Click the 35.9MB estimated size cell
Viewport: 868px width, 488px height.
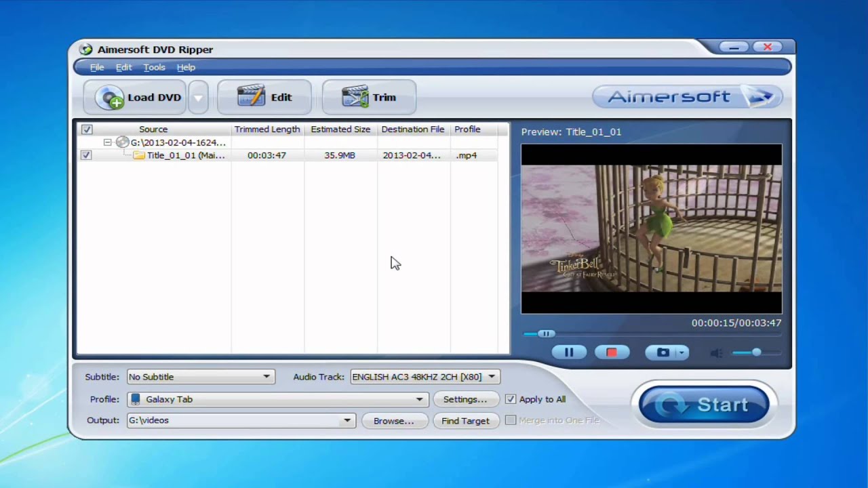point(340,155)
